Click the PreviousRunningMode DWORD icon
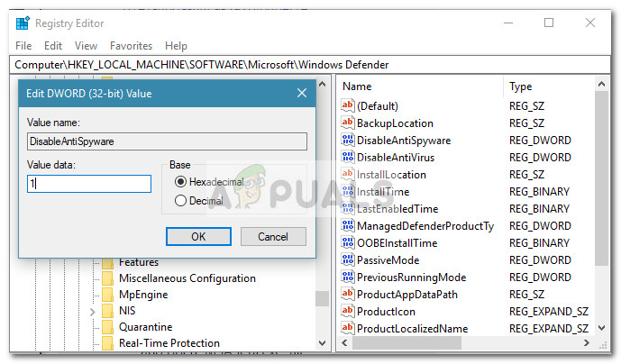This screenshot has width=621, height=364. 347,277
